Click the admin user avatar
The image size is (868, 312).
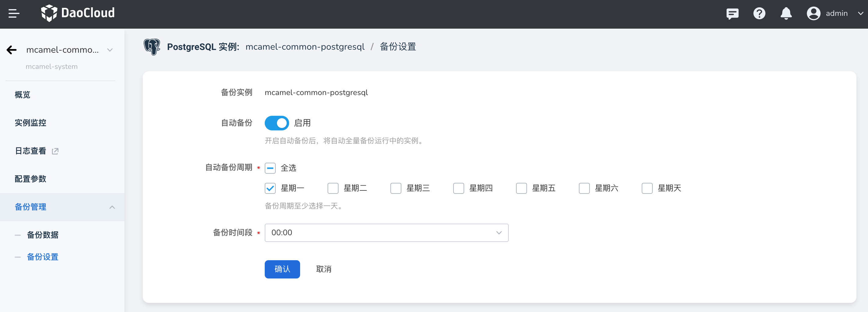tap(813, 14)
